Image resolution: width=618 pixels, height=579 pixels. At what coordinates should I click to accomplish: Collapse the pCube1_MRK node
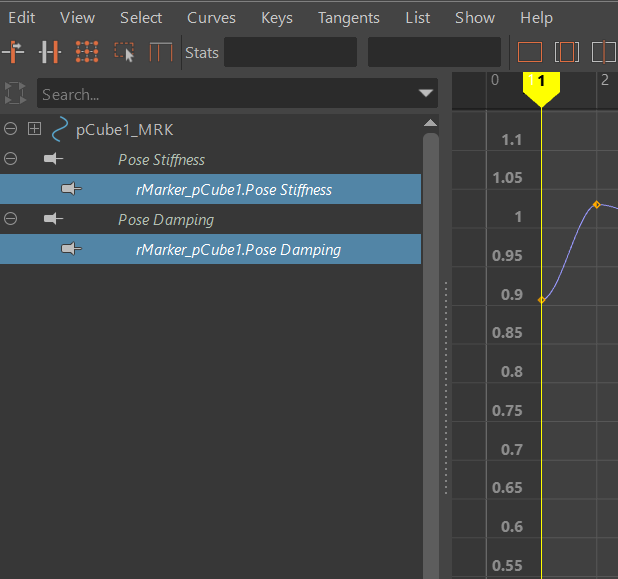tap(11, 129)
